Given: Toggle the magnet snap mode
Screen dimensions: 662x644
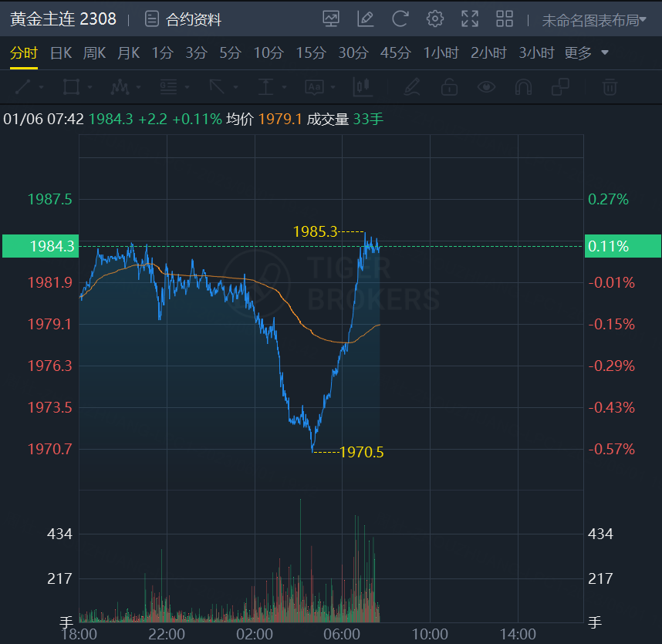Looking at the screenshot, I should [523, 87].
